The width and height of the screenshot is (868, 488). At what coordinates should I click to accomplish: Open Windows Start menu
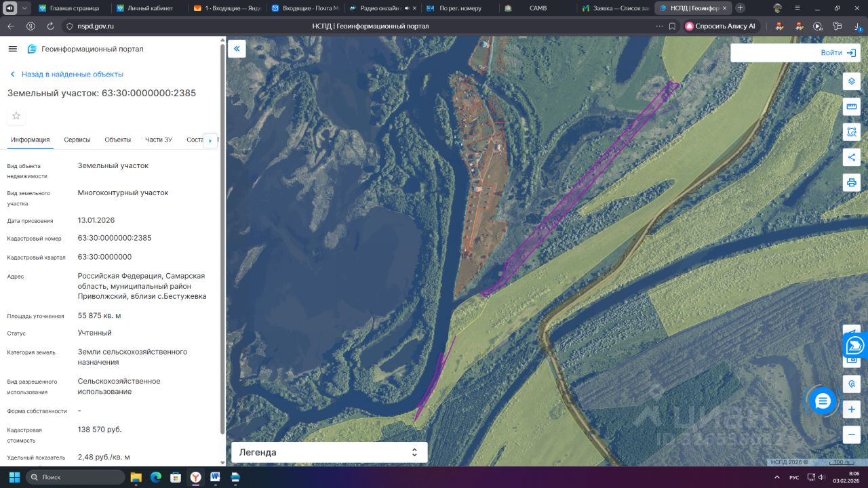pos(14,477)
